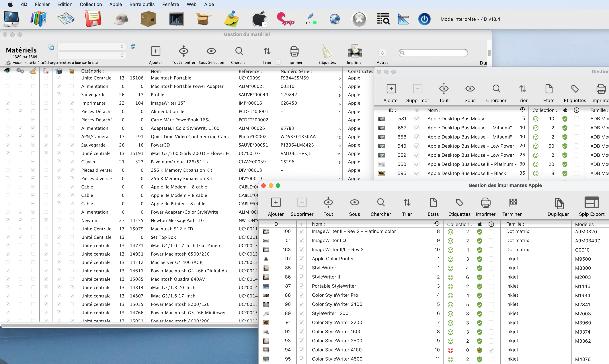
Task: Click Terminer checkered flag in printers window
Action: point(512,207)
